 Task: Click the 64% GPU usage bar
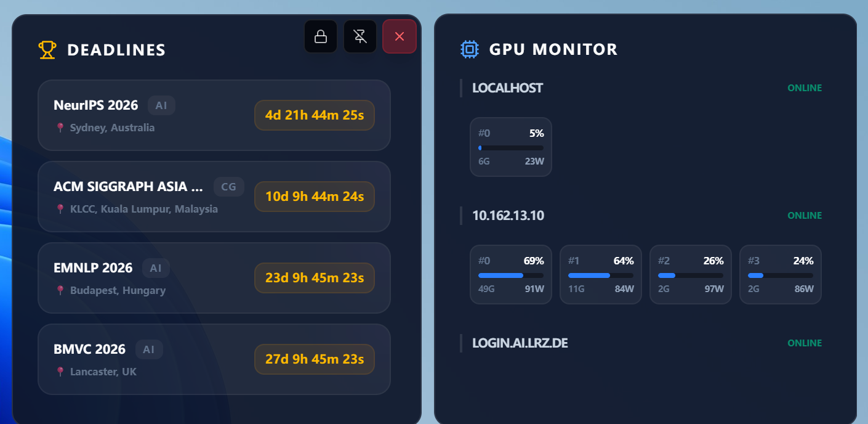pos(601,275)
